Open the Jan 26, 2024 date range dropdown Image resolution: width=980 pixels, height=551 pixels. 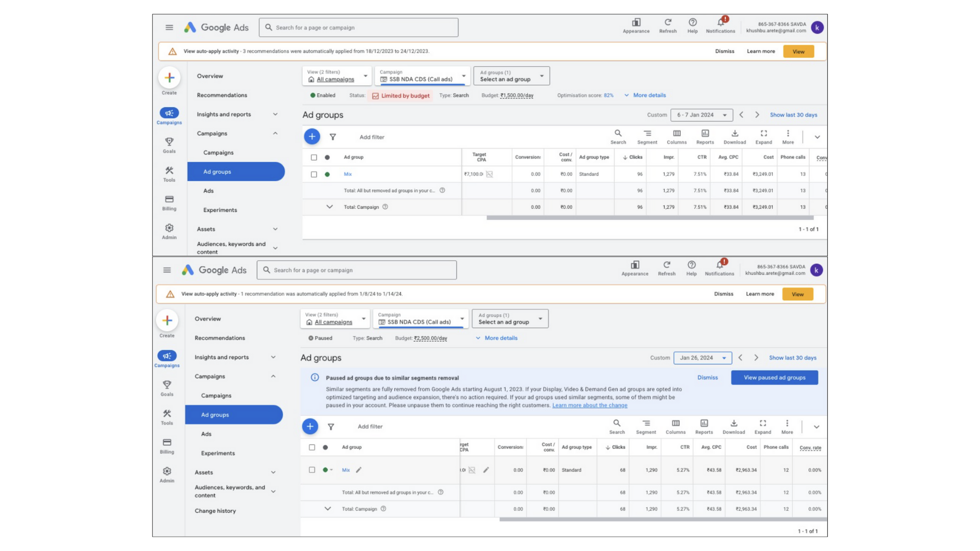tap(702, 358)
